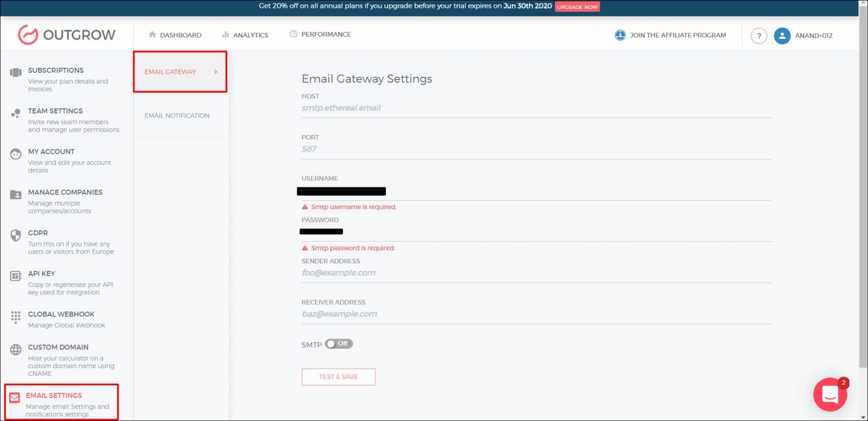The image size is (868, 421).
Task: Click the Host input field
Action: coord(536,108)
